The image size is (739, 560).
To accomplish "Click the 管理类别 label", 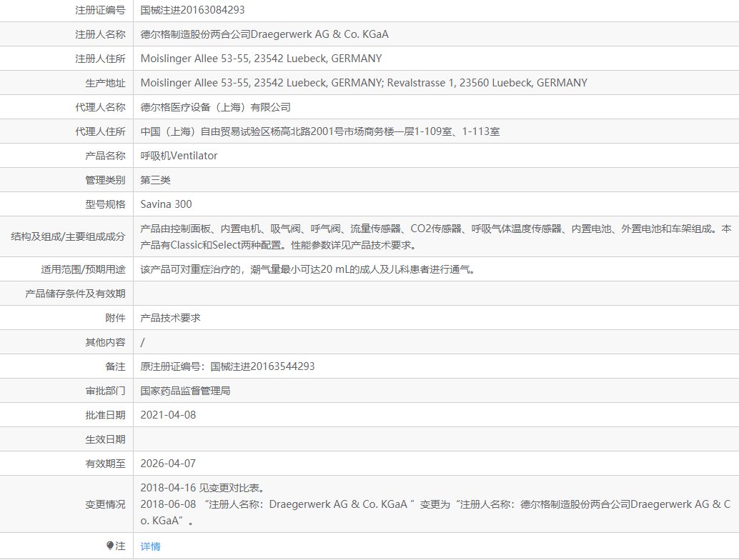I will pos(106,180).
